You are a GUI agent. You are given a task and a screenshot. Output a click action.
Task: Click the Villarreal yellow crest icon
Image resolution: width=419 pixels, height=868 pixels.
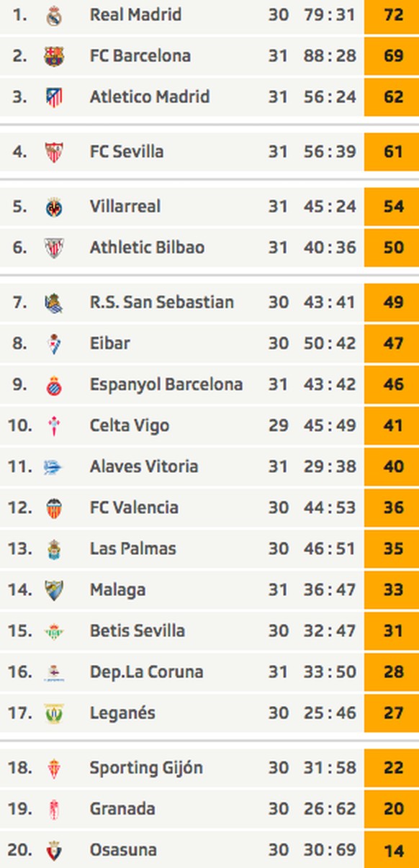point(54,207)
